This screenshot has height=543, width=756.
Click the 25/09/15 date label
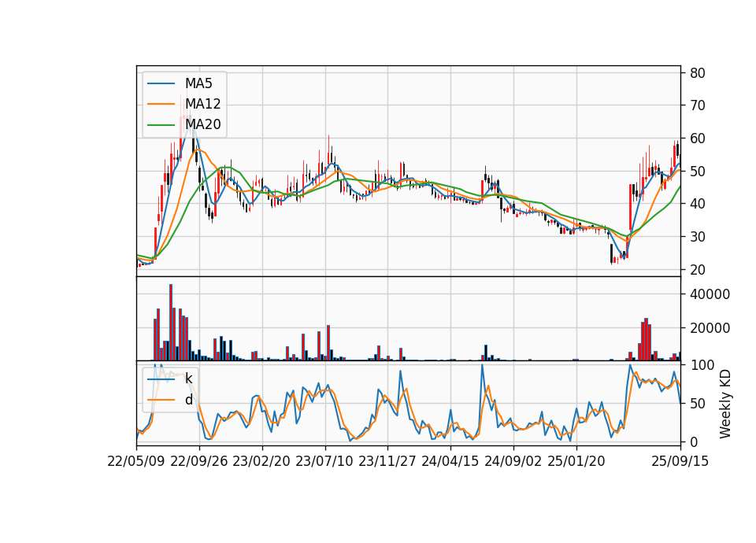pos(680,461)
